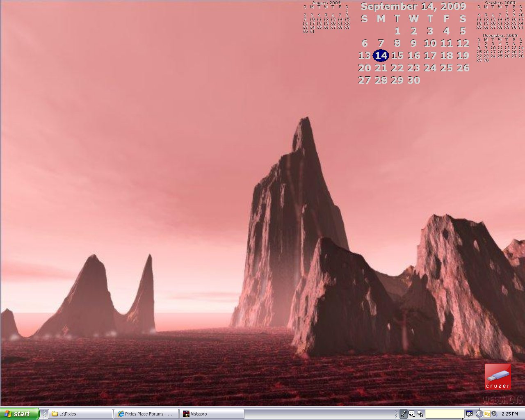Open the speech tools icon right of the balloon
Viewport: 525px width, 420px height.
tap(469, 414)
